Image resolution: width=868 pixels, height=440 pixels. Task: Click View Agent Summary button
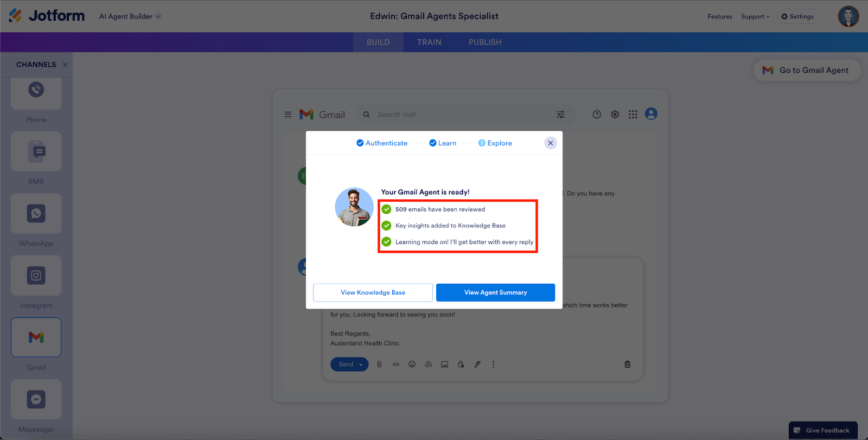pos(495,292)
